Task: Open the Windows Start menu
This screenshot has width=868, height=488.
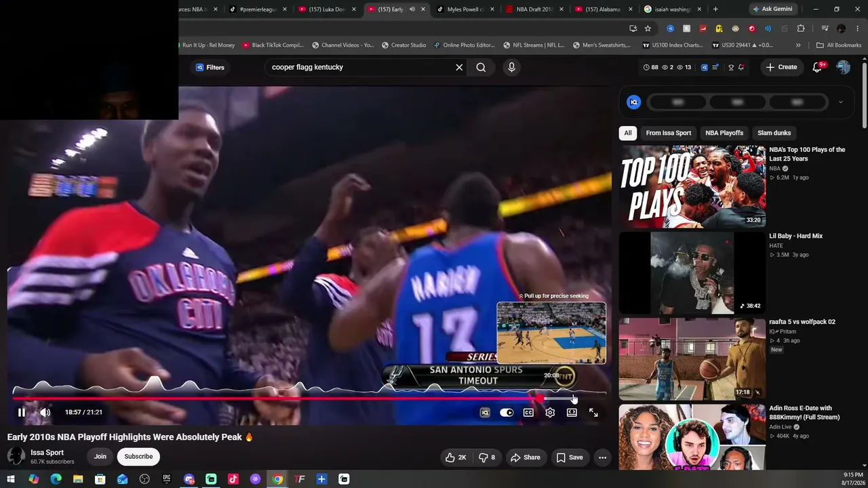Action: pos(11,479)
